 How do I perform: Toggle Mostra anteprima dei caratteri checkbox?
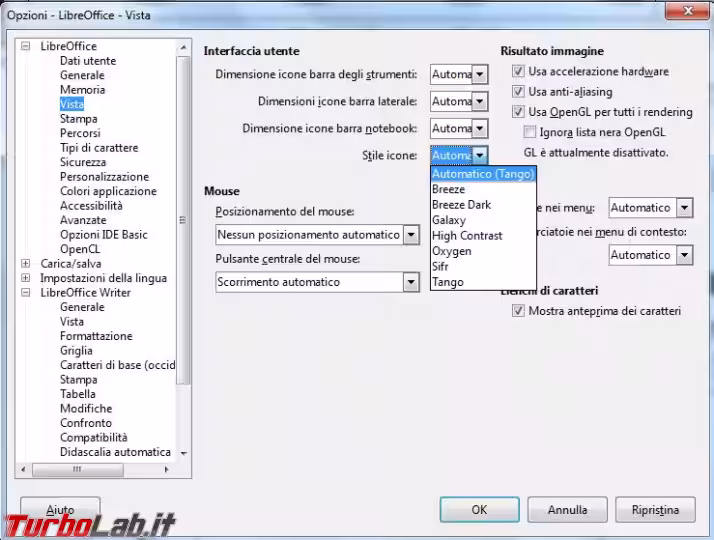[x=518, y=311]
